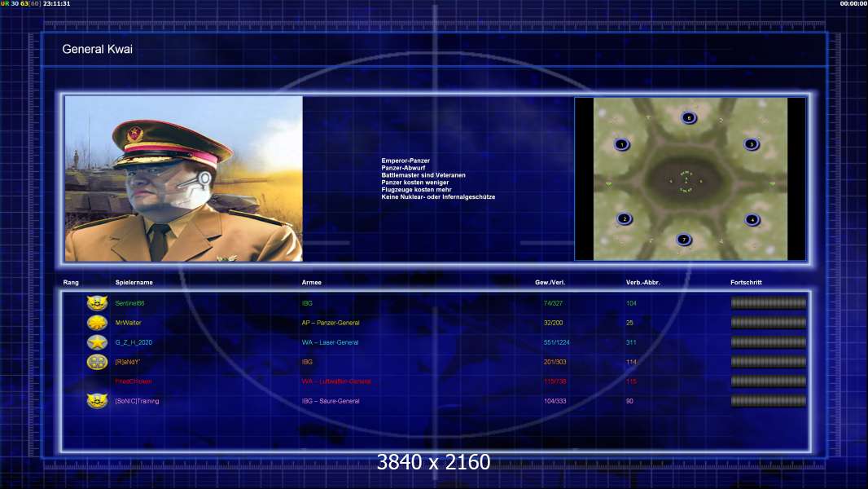The height and width of the screenshot is (489, 868).
Task: Select start position 7 on the map
Action: click(684, 240)
